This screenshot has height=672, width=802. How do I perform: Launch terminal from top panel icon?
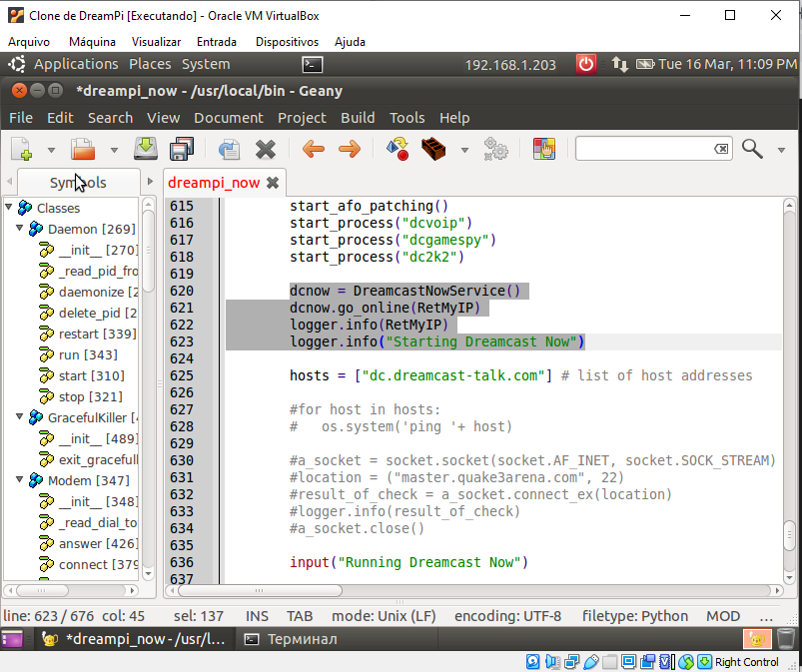[312, 65]
